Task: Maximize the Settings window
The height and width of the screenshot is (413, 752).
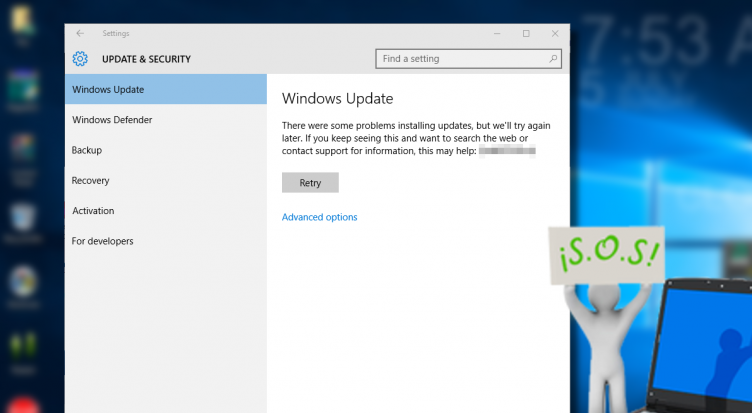Action: pos(526,34)
